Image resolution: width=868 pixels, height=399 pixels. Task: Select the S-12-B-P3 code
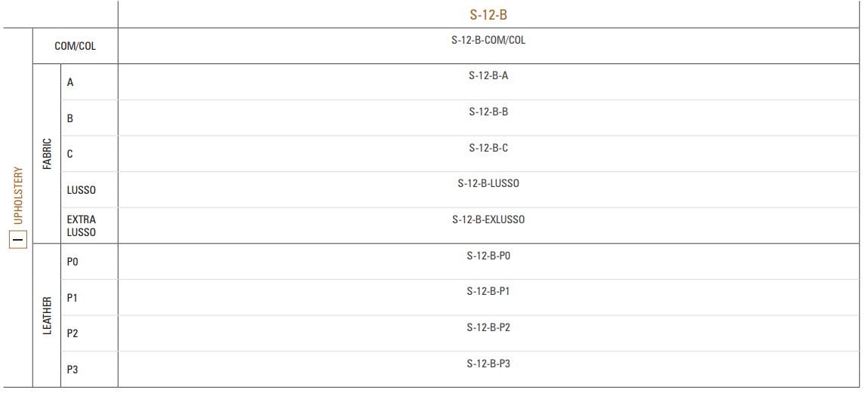tap(488, 364)
